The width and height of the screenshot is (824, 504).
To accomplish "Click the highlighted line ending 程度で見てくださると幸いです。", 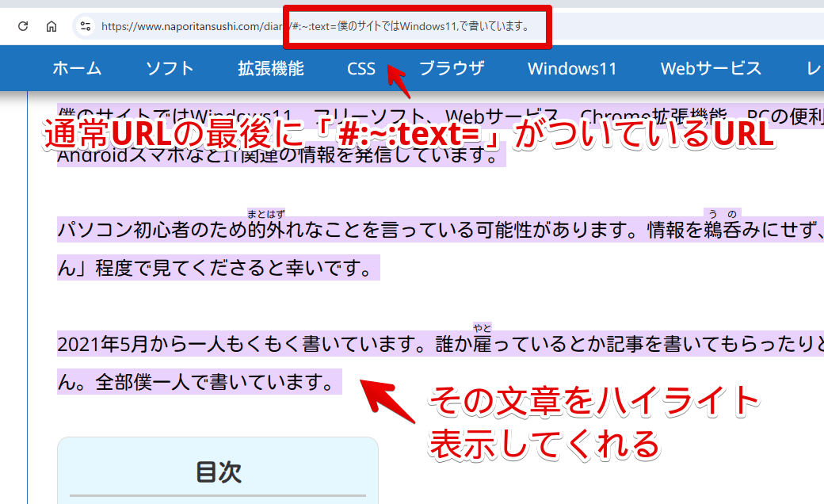I will 218,268.
